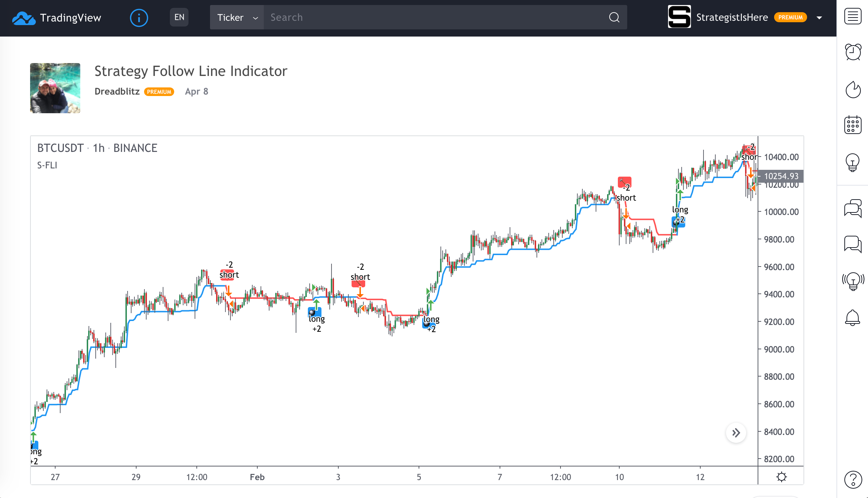Click the BTCUSDT 1h BINANCE chart label
The width and height of the screenshot is (868, 498).
[97, 148]
